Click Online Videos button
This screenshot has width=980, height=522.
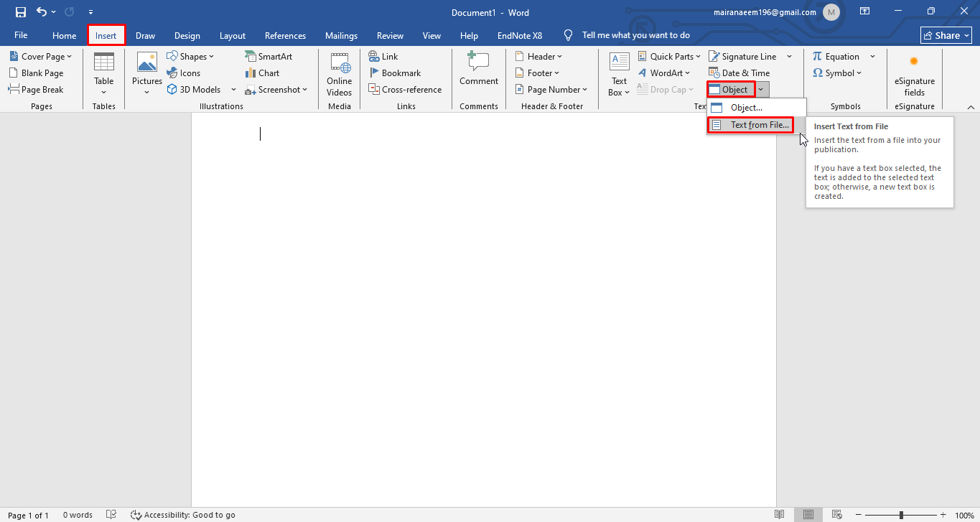click(x=340, y=74)
